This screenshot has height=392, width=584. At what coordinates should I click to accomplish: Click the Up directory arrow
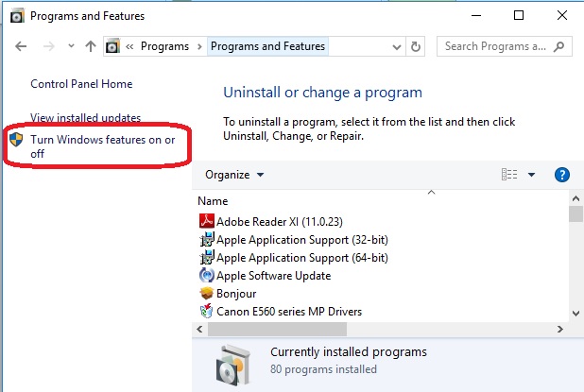(91, 46)
